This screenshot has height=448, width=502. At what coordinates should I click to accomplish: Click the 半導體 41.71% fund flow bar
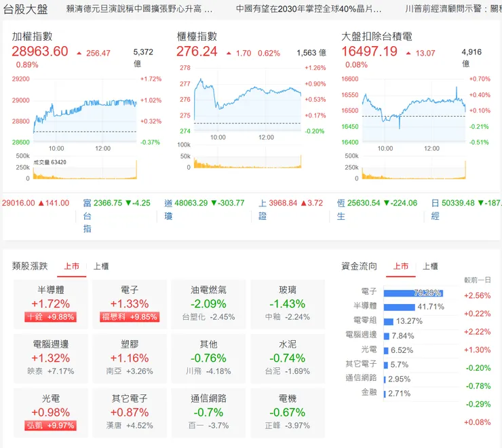tap(400, 307)
